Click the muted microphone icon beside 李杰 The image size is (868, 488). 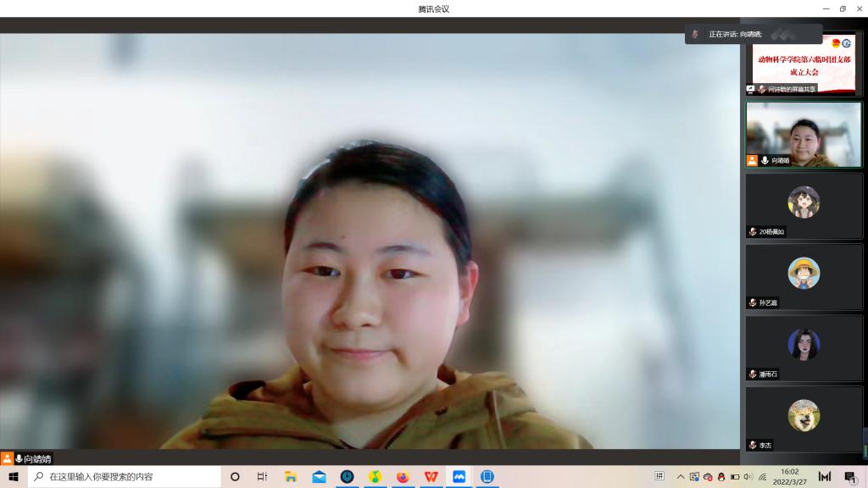point(752,445)
